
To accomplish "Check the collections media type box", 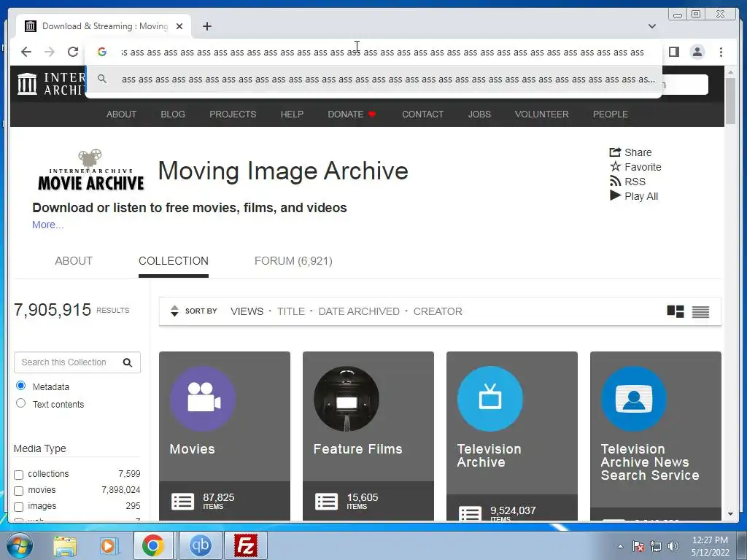I will tap(18, 475).
